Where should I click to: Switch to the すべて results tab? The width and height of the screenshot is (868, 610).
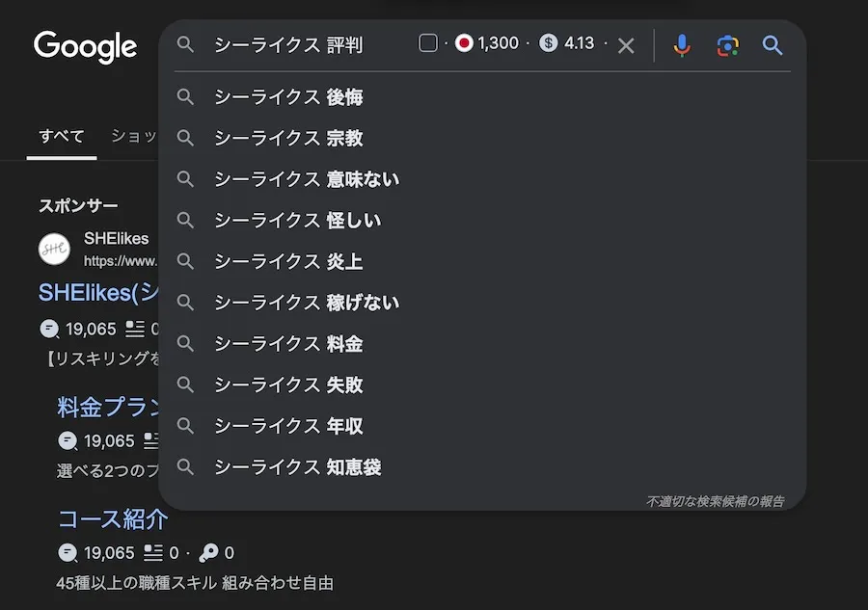62,136
